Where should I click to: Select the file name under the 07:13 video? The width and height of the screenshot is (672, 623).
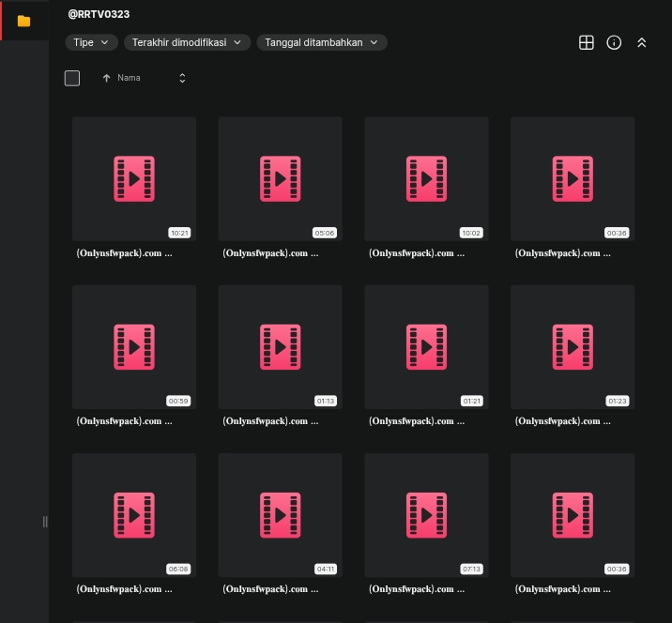click(417, 589)
